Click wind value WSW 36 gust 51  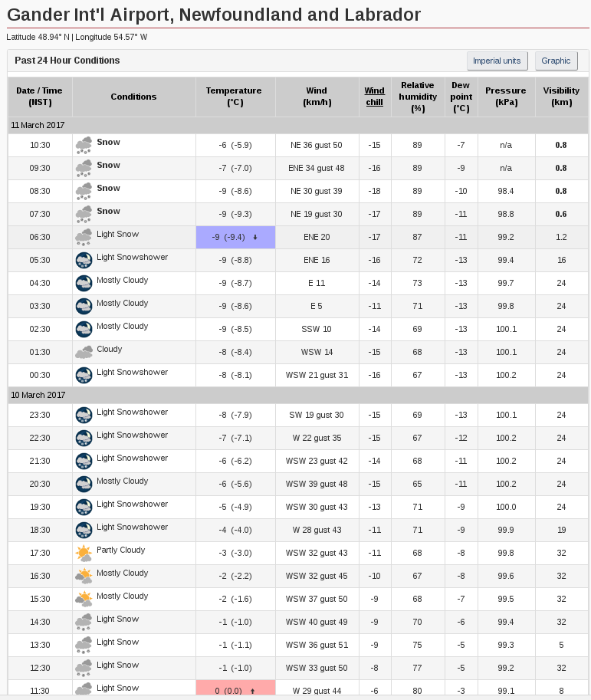click(x=317, y=645)
